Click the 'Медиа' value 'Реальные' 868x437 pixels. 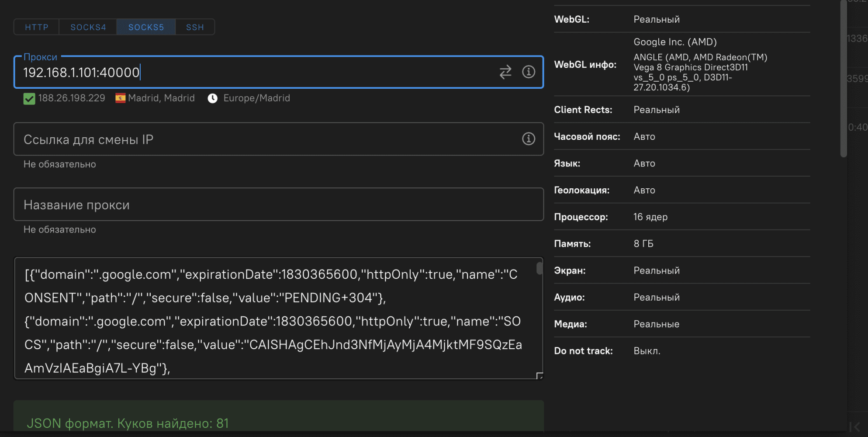coord(657,324)
